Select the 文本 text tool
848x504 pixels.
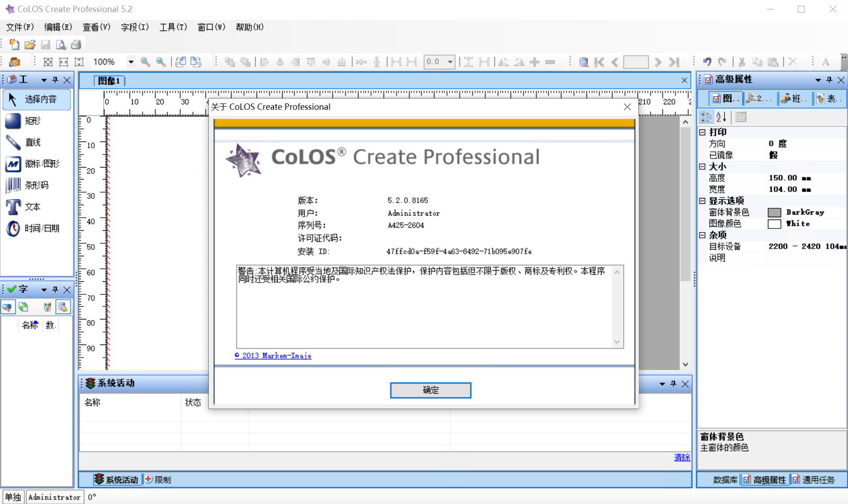37,207
